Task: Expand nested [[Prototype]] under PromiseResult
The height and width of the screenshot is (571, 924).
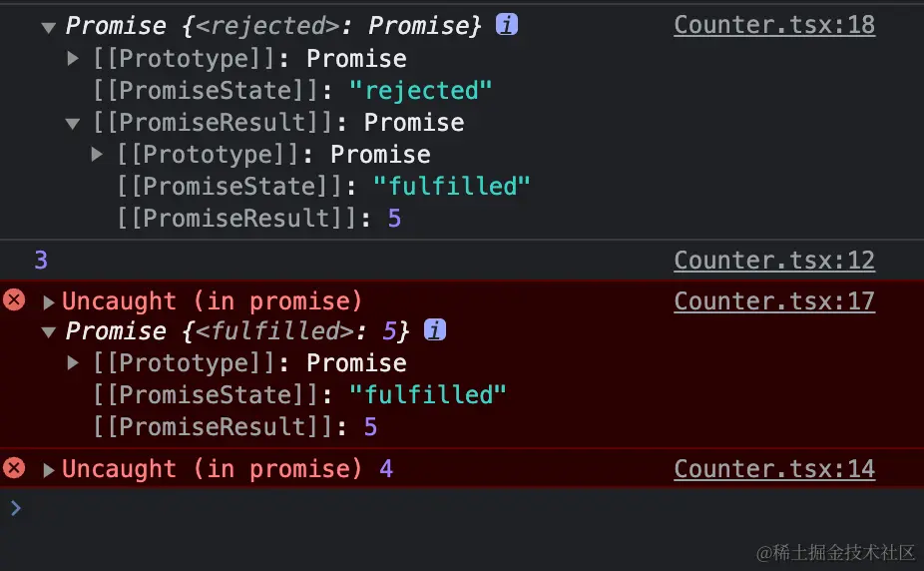Action: coord(97,154)
